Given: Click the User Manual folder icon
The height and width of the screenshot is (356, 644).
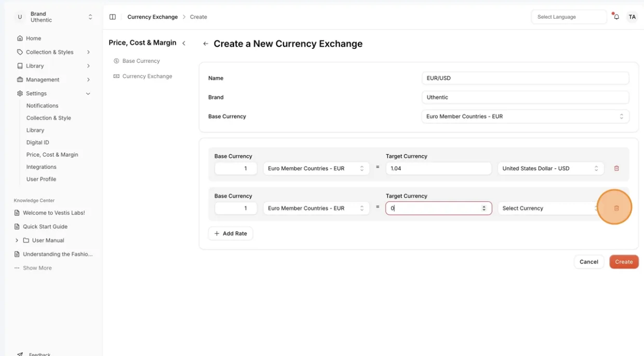Looking at the screenshot, I should pyautogui.click(x=26, y=240).
